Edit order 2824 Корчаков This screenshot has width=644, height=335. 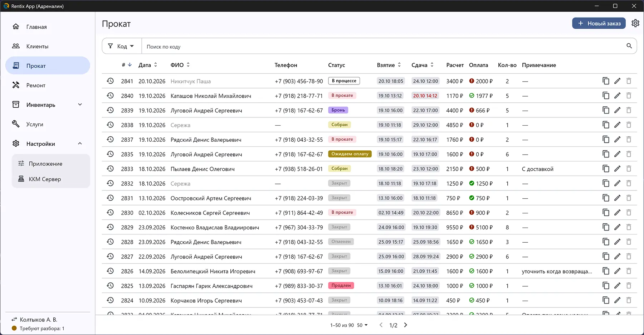pyautogui.click(x=617, y=300)
